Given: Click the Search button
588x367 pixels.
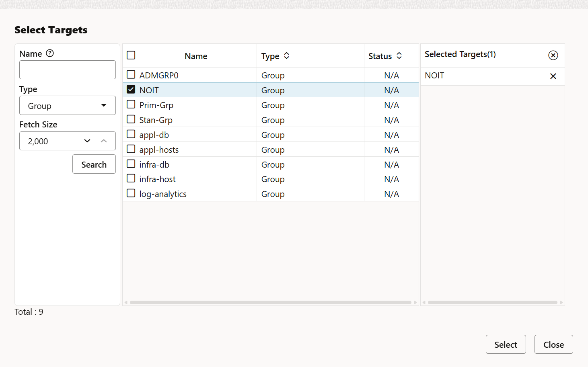Looking at the screenshot, I should (x=94, y=164).
